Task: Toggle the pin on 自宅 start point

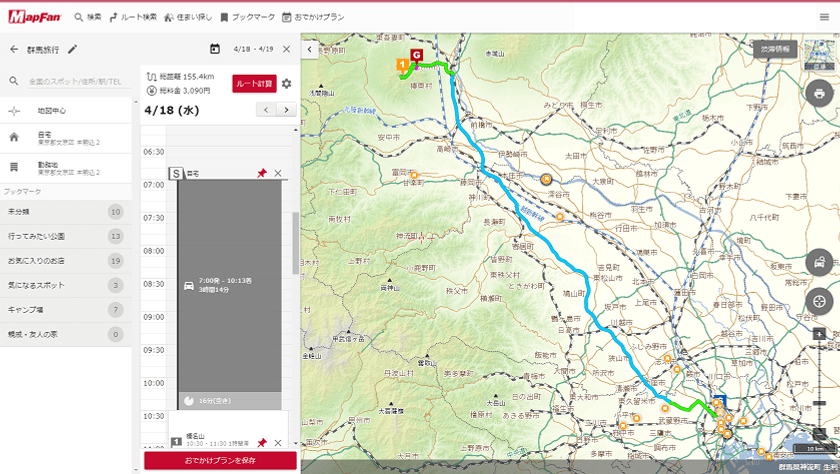Action: pos(262,173)
